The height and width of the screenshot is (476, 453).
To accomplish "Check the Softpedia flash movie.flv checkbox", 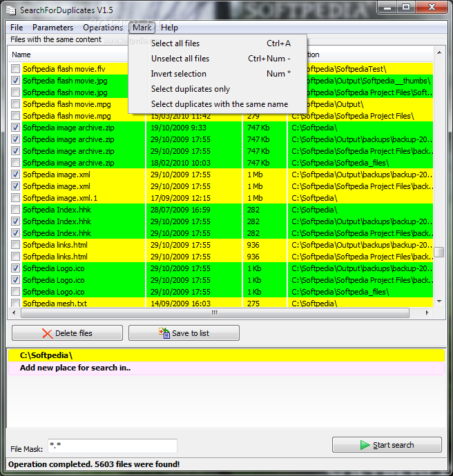I will (15, 69).
